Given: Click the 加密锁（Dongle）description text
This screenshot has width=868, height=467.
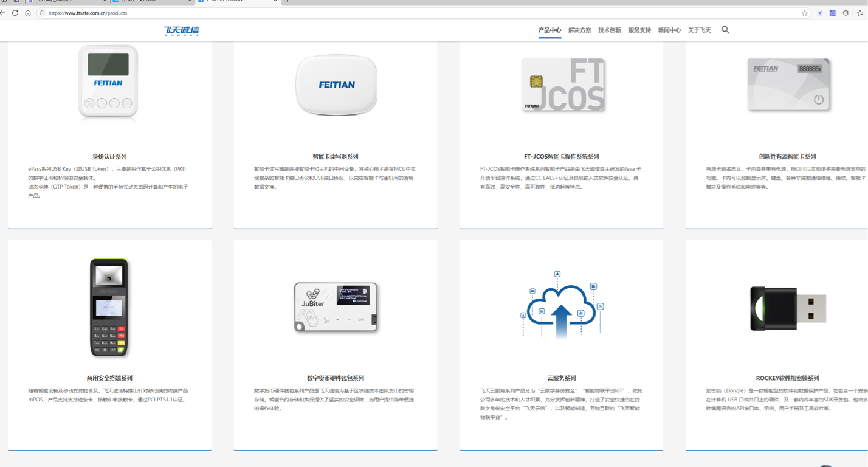Looking at the screenshot, I should click(787, 400).
